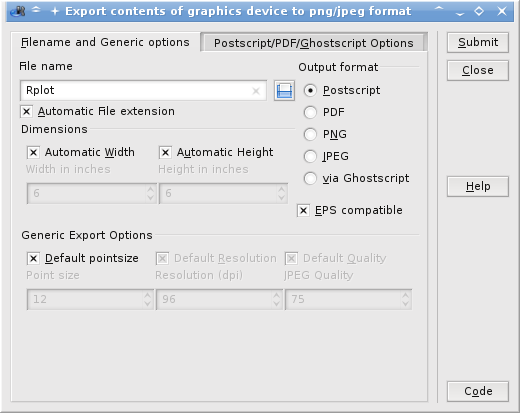Uncheck Default pointsize option
The image size is (520, 413).
(x=33, y=258)
